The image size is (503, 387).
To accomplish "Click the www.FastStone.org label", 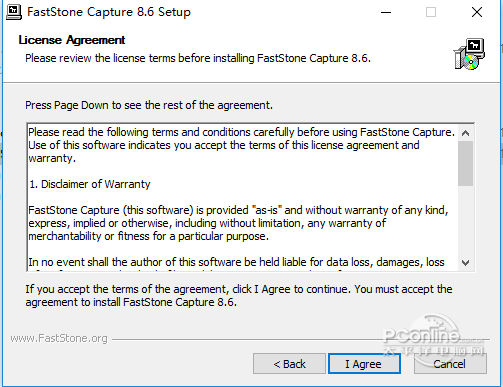I will coord(59,338).
